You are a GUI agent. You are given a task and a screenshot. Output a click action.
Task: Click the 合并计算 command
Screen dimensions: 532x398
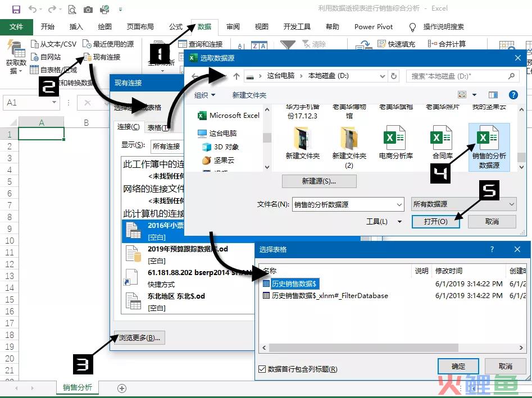(x=447, y=44)
